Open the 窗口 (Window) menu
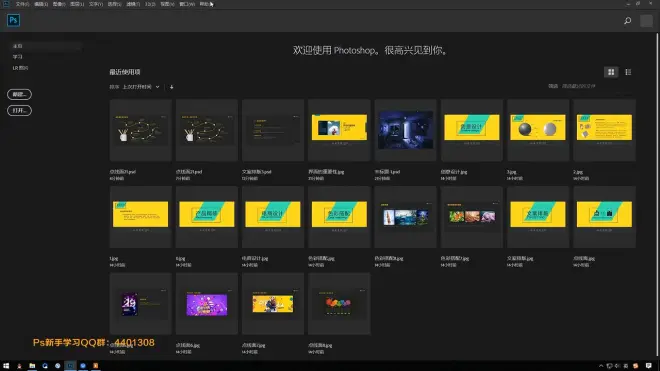Viewport: 660px width, 371px height. click(x=186, y=4)
